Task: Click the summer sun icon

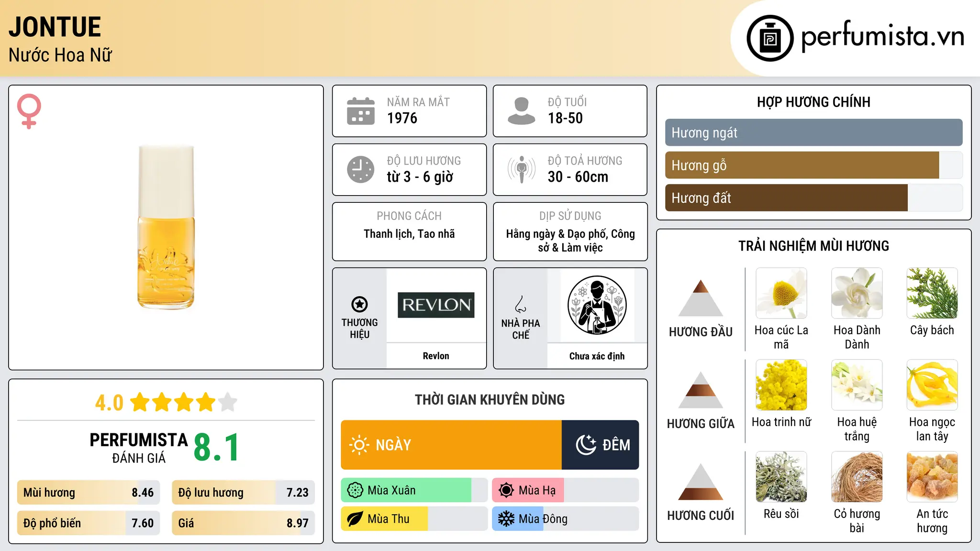Action: tap(506, 490)
